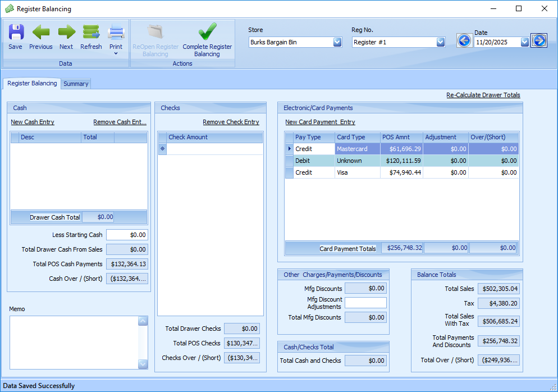Refresh the register balancing data
Image resolution: width=558 pixels, height=392 pixels.
tap(91, 33)
